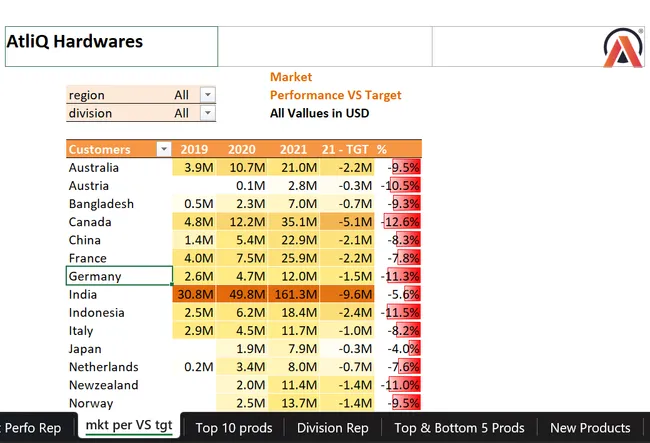Select the mkt per VS tgt sheet tab

coord(129,425)
